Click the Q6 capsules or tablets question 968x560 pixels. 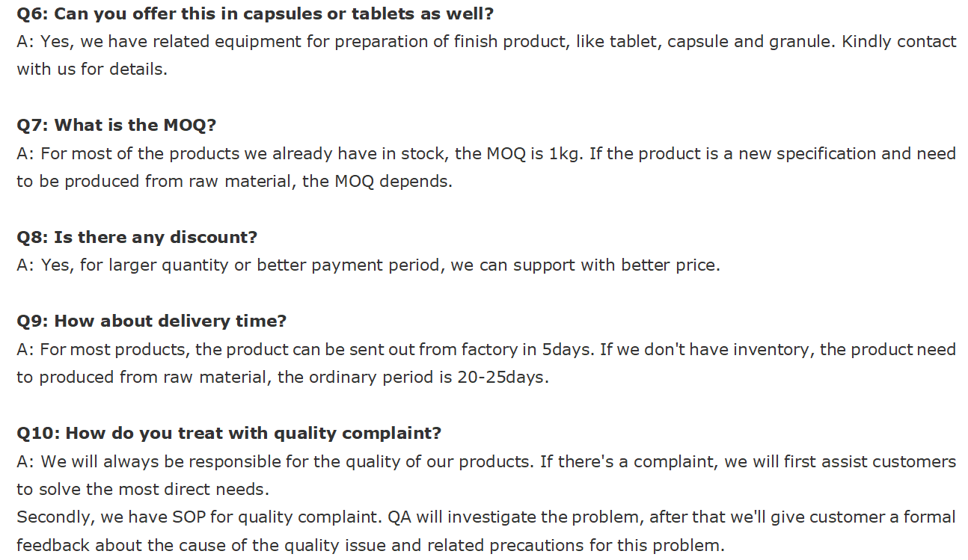coord(255,13)
